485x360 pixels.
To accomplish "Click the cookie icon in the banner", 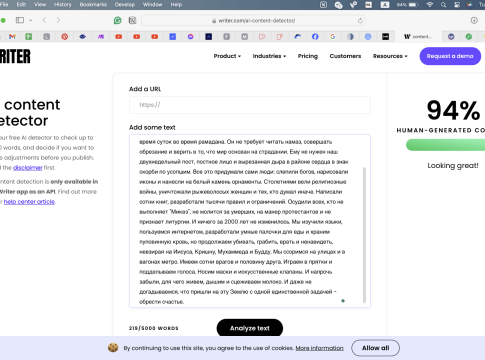I will [113, 348].
